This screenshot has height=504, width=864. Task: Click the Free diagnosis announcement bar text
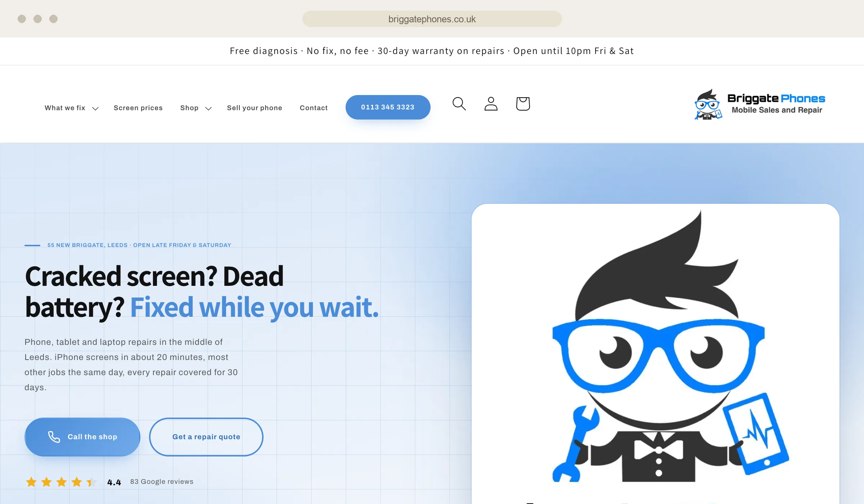click(432, 51)
